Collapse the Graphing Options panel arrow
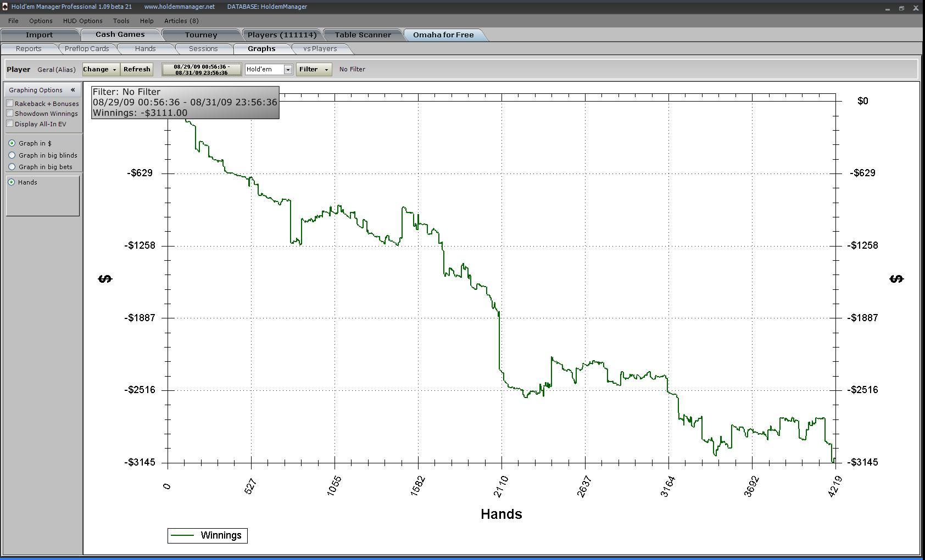Viewport: 925px width, 560px height. [73, 90]
